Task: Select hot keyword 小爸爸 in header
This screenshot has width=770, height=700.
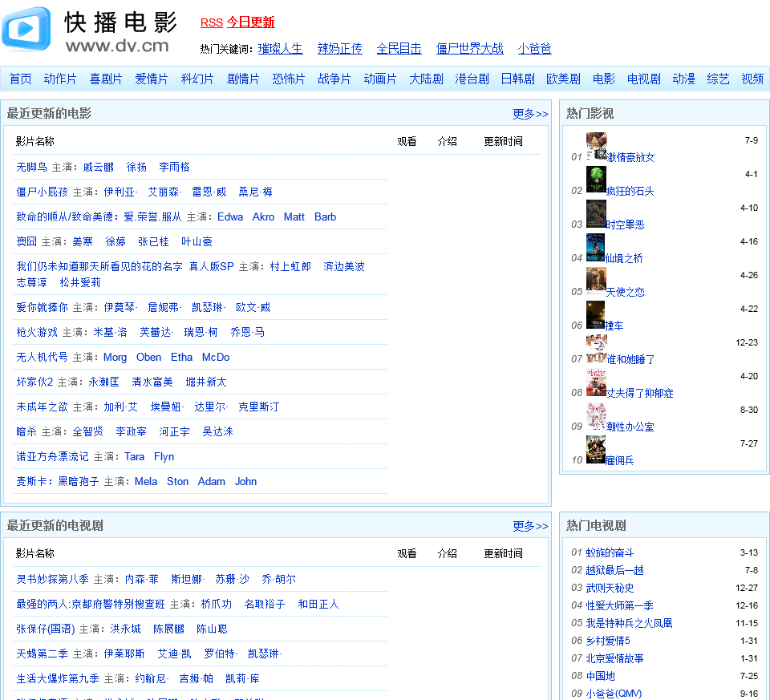Action: [534, 49]
